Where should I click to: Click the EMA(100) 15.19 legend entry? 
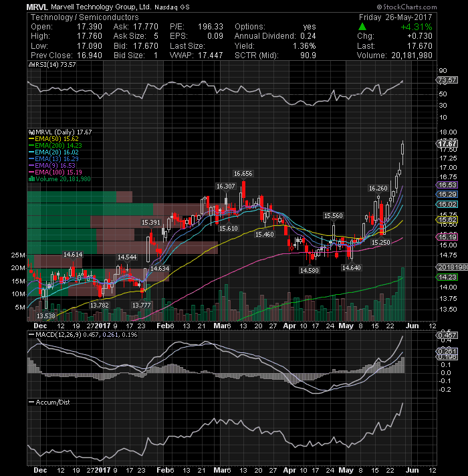pos(55,172)
